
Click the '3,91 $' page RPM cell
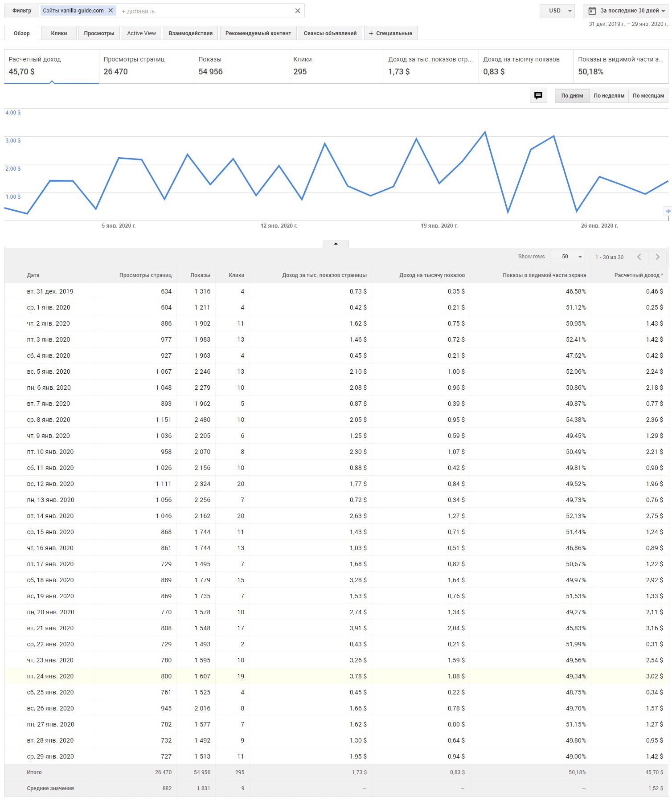(358, 628)
